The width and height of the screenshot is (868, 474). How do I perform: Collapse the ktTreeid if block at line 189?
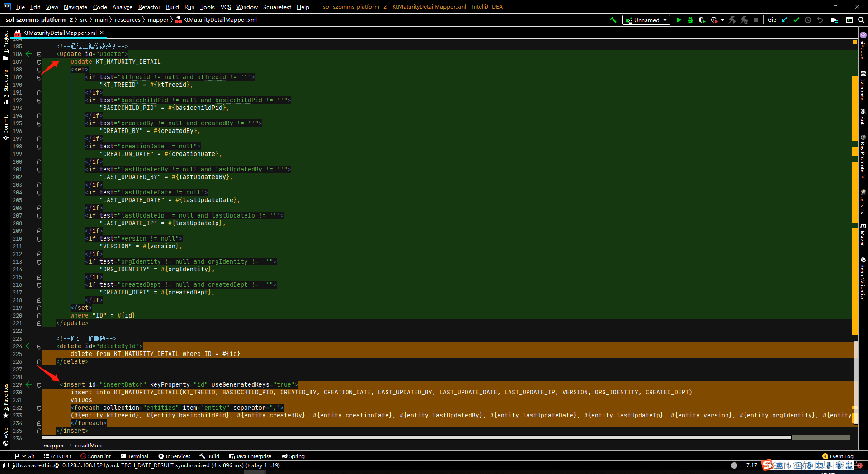(x=39, y=77)
